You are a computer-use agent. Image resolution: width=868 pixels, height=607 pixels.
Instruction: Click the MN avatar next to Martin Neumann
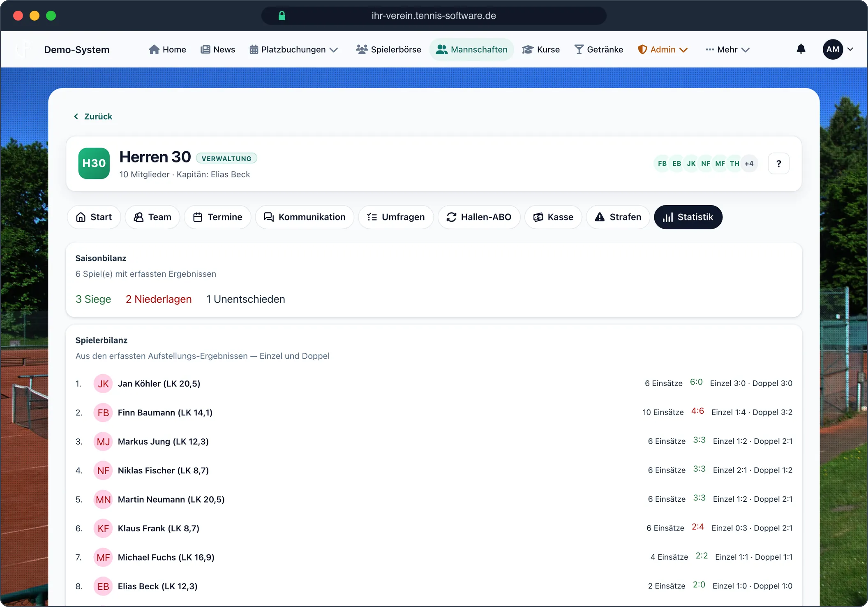103,500
